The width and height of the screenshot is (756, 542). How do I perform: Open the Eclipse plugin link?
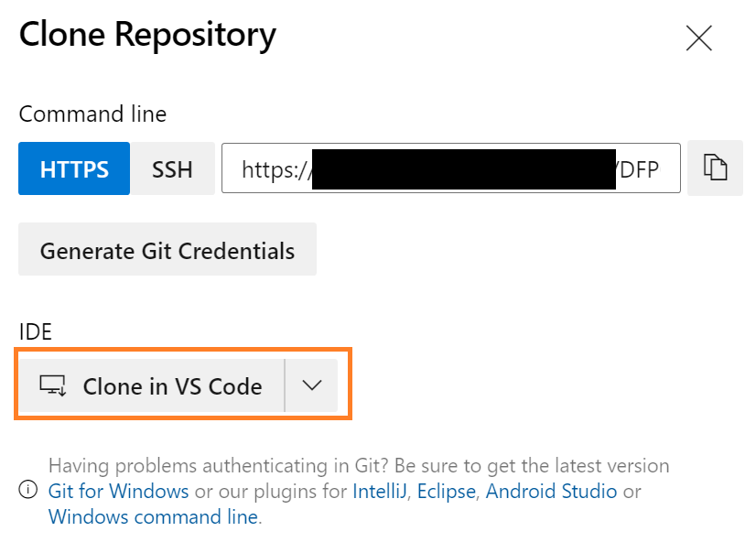click(447, 492)
